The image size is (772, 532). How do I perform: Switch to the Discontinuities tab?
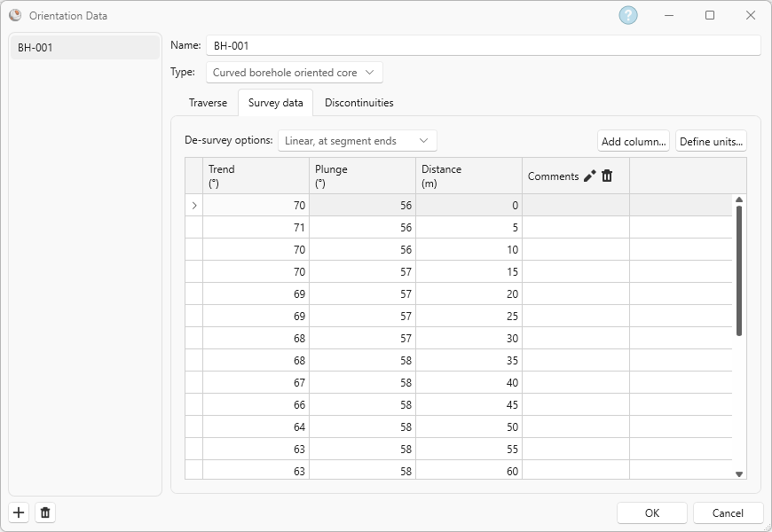[x=358, y=103]
